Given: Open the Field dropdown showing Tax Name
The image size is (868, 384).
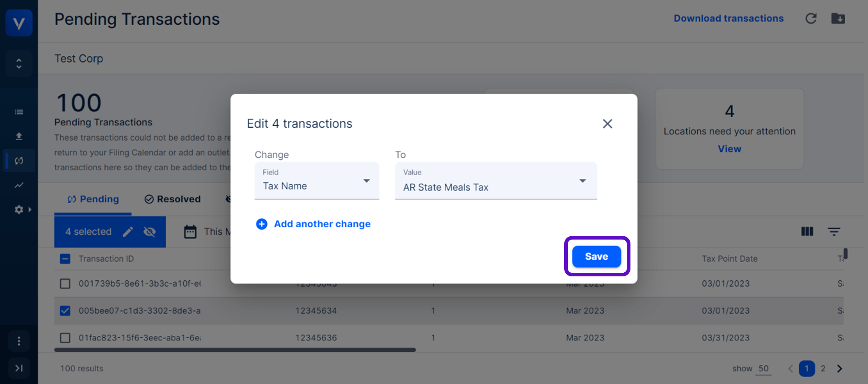Looking at the screenshot, I should [316, 181].
